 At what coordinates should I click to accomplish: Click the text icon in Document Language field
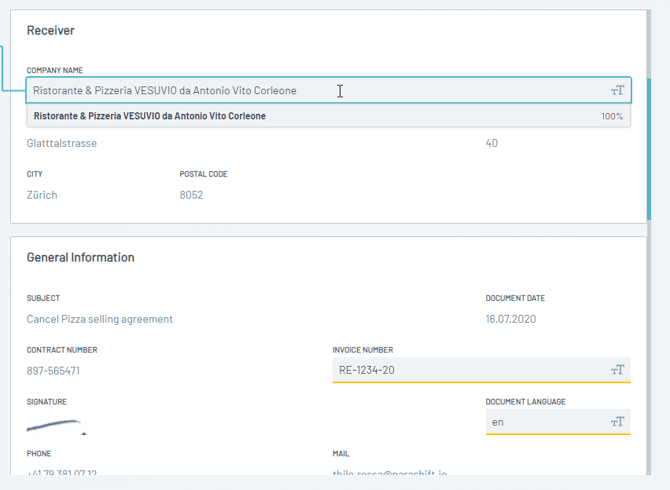(x=617, y=422)
